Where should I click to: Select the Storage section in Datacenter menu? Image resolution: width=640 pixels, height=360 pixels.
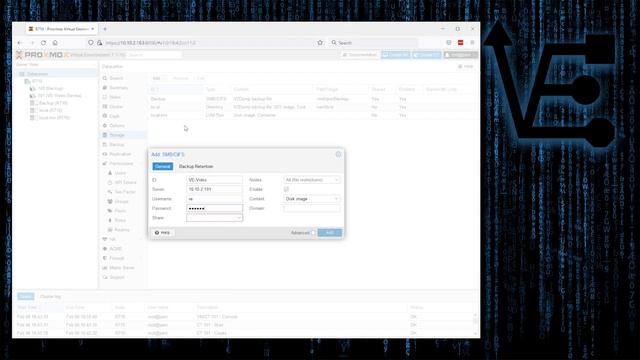click(117, 135)
